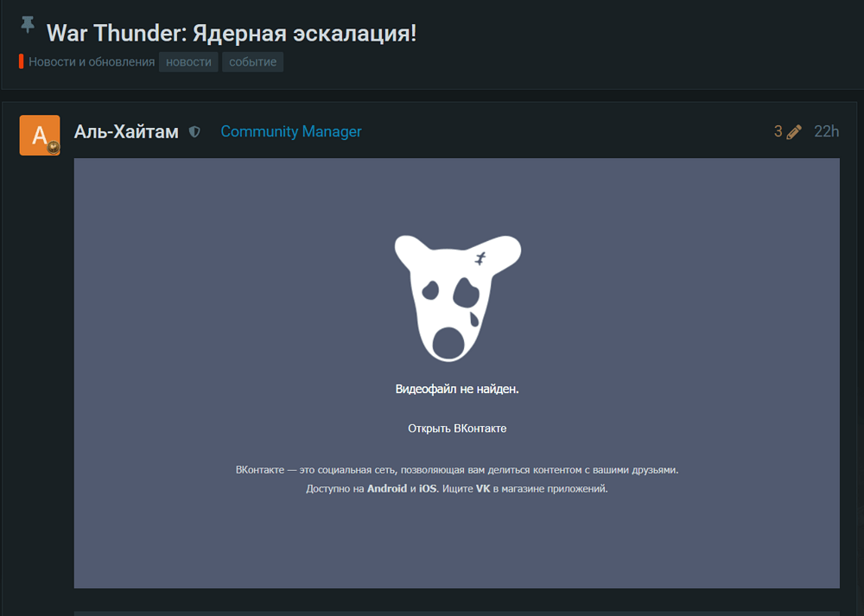Viewport: 864px width, 616px height.
Task: Open the Новости и обновления category
Action: [x=91, y=62]
